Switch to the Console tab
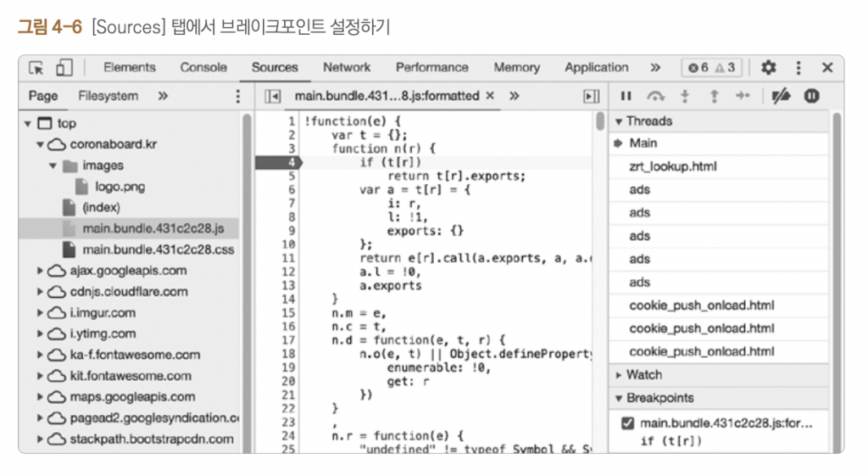 pyautogui.click(x=203, y=68)
